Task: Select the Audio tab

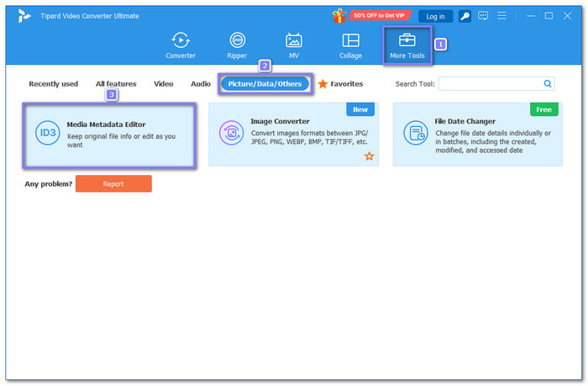Action: click(201, 84)
